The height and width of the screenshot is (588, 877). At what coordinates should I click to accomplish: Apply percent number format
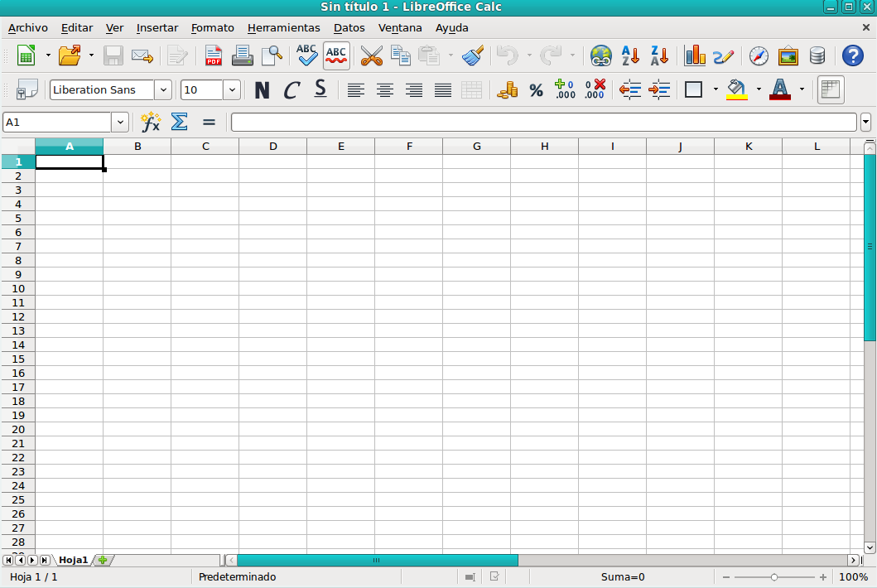(537, 89)
